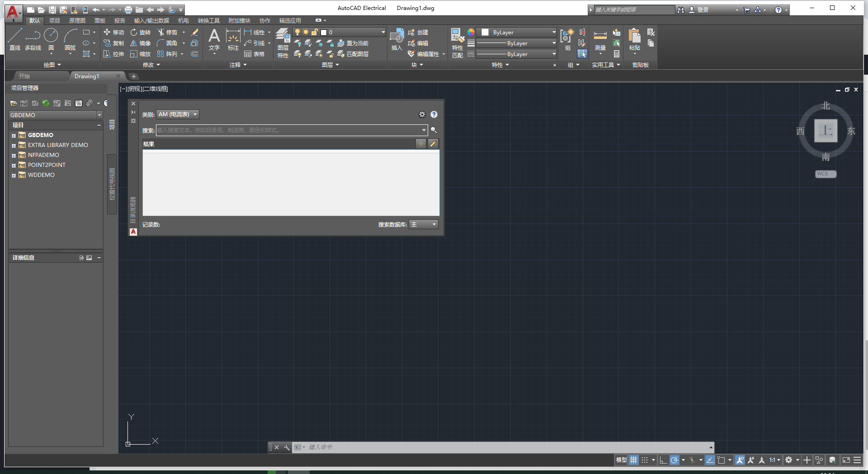Activate the 移动 (Move) tool
The width and height of the screenshot is (868, 474).
tap(114, 32)
